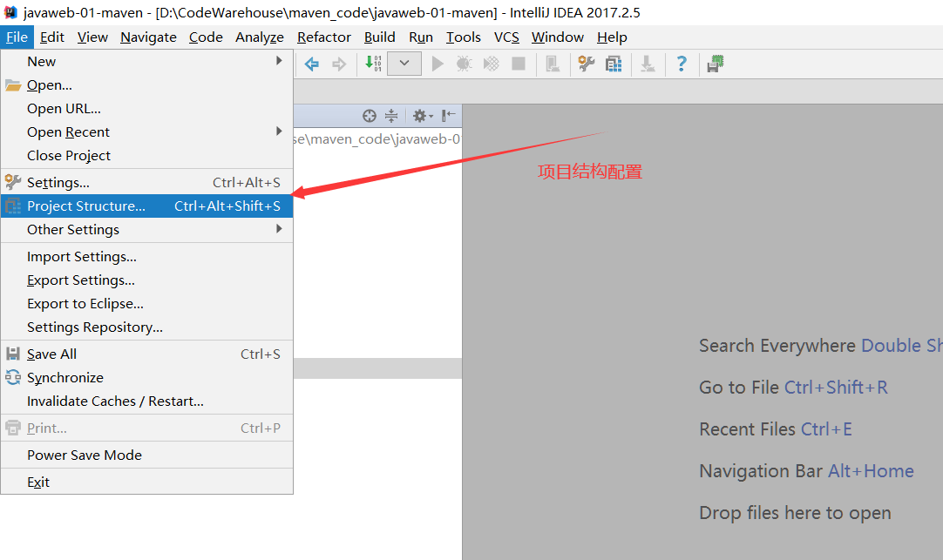Select Export to Eclipse... entry
The height and width of the screenshot is (560, 943).
(146, 303)
